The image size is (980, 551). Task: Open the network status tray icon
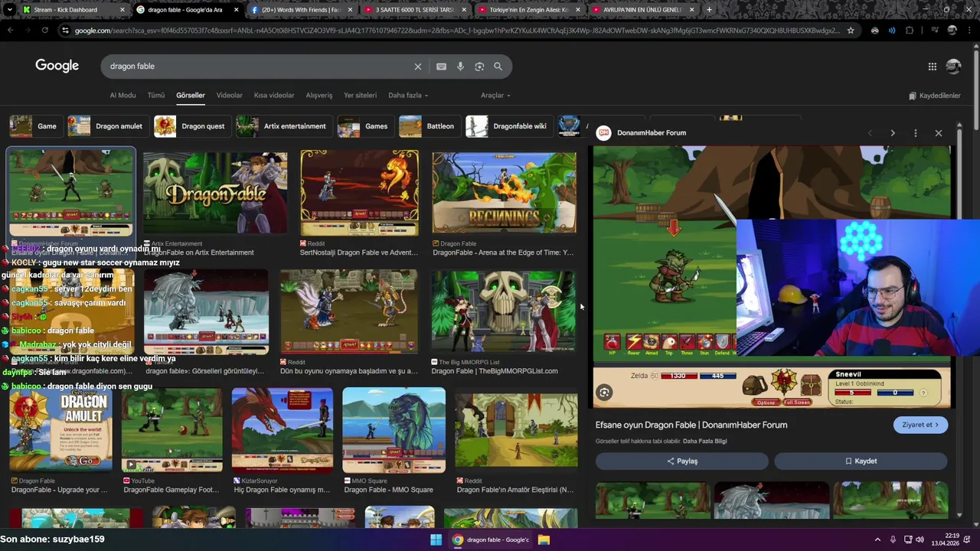[907, 540]
